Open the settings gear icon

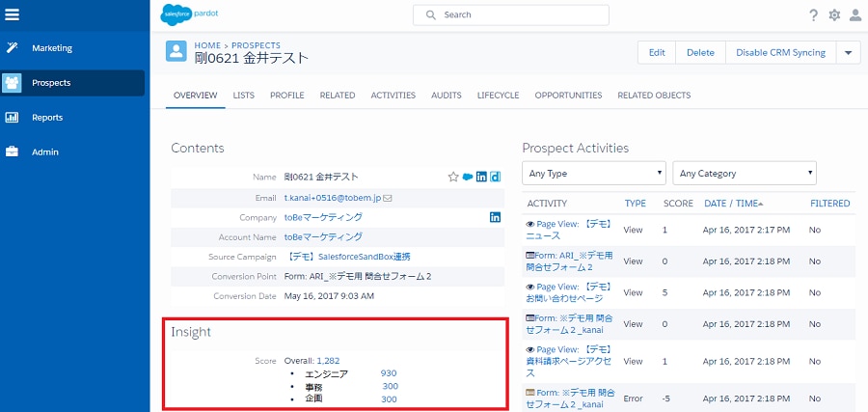pyautogui.click(x=834, y=15)
